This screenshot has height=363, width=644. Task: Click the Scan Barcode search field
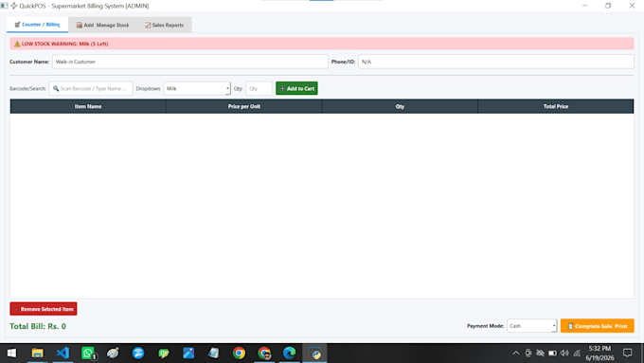91,88
